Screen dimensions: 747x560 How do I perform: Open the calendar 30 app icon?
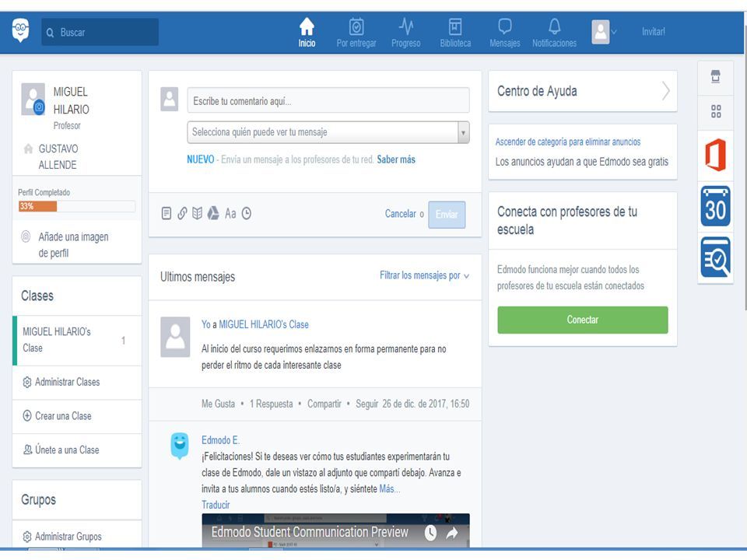coord(716,206)
